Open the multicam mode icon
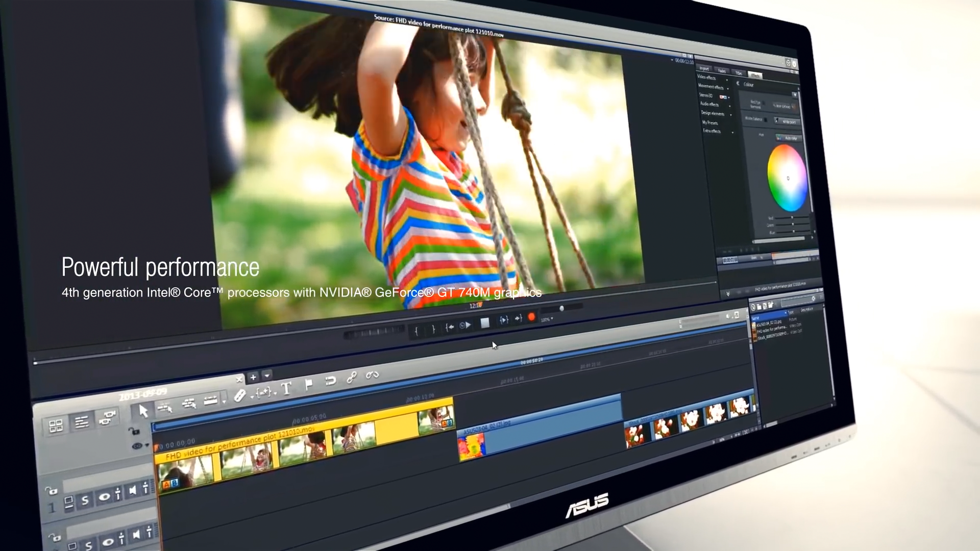This screenshot has width=980, height=551. (x=107, y=418)
